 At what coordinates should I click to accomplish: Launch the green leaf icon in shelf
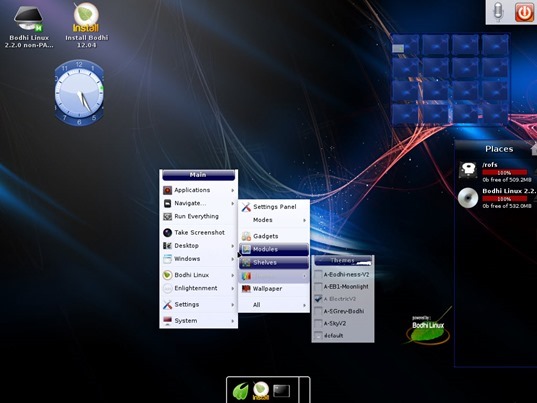241,391
